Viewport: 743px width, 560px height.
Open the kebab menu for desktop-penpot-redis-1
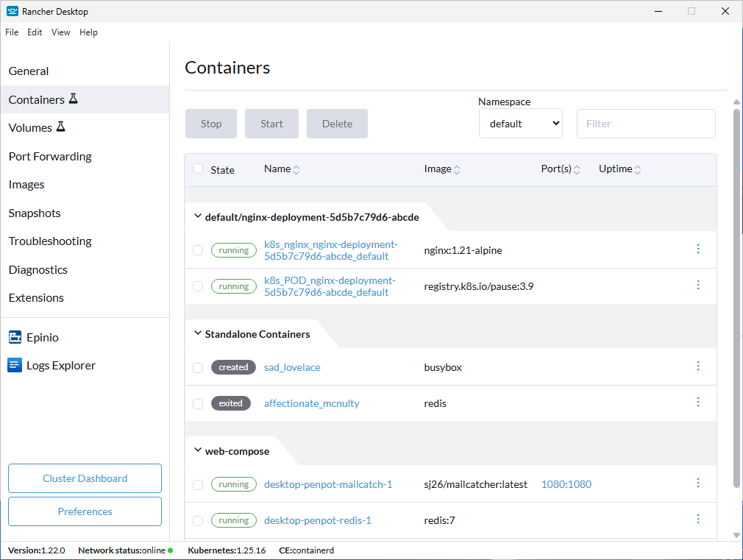(x=697, y=519)
